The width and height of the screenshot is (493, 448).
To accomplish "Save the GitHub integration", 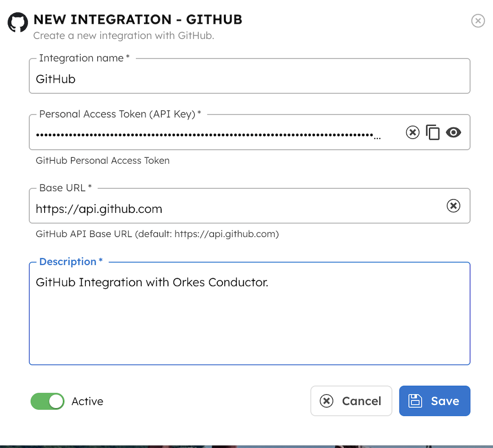I will point(435,401).
